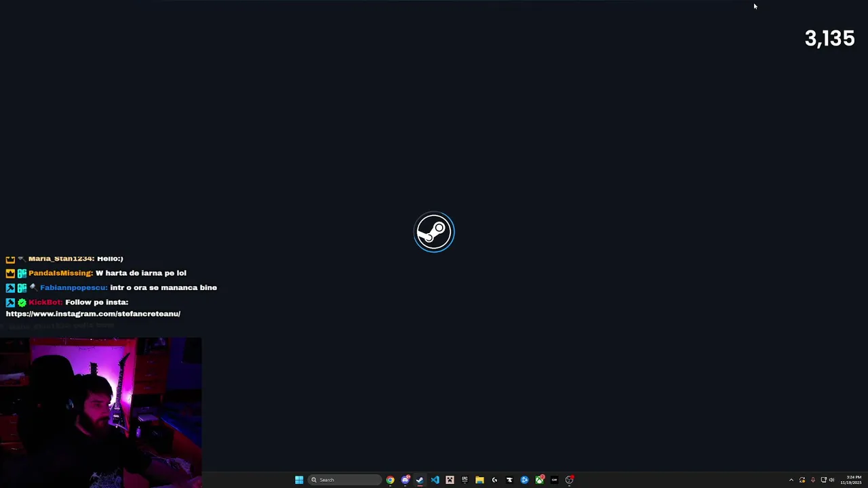The image size is (868, 488).
Task: Open the volume speaker tray icon
Action: point(832,480)
